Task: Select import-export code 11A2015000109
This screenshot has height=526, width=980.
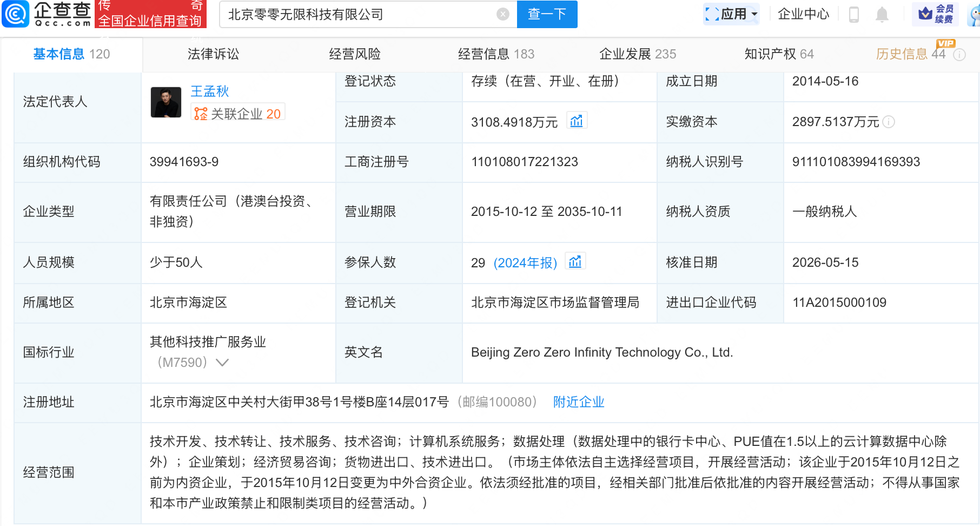Action: pos(839,303)
